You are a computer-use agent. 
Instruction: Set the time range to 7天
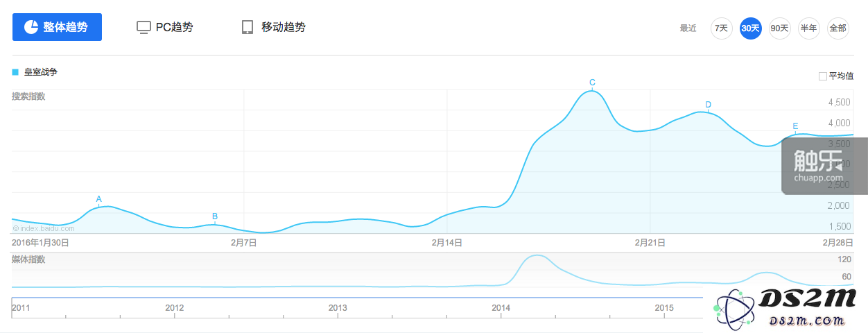(721, 28)
